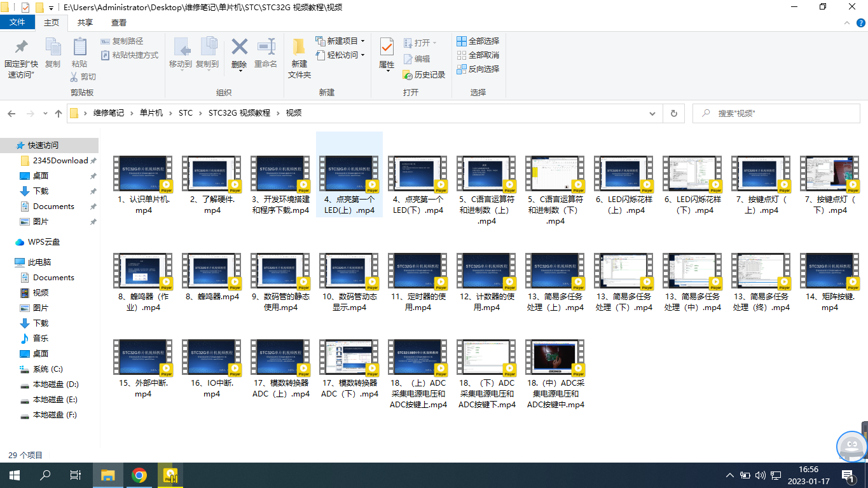
Task: Click 全部选择 in the ribbon
Action: pos(478,41)
